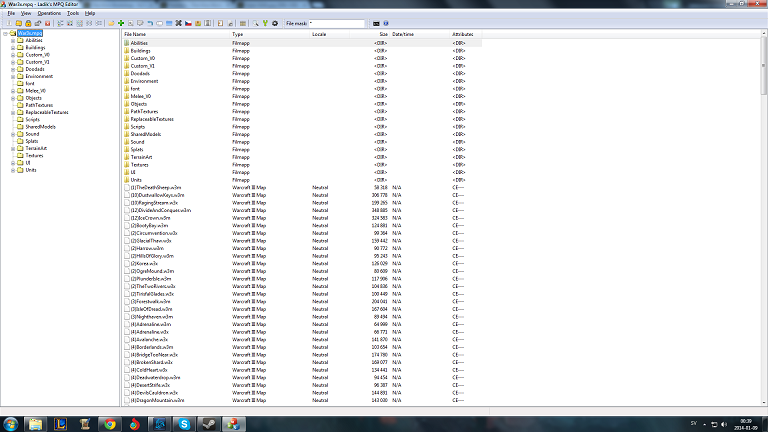Open Skype from the taskbar

click(x=184, y=424)
